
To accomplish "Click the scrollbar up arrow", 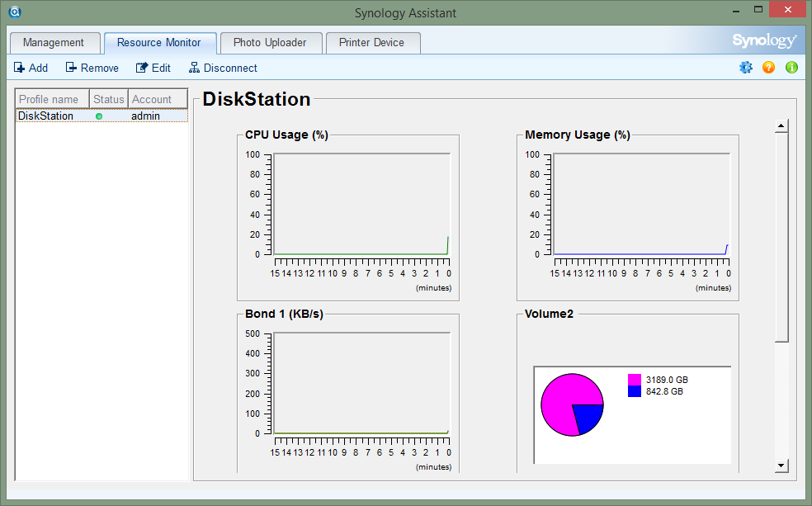I will [781, 125].
